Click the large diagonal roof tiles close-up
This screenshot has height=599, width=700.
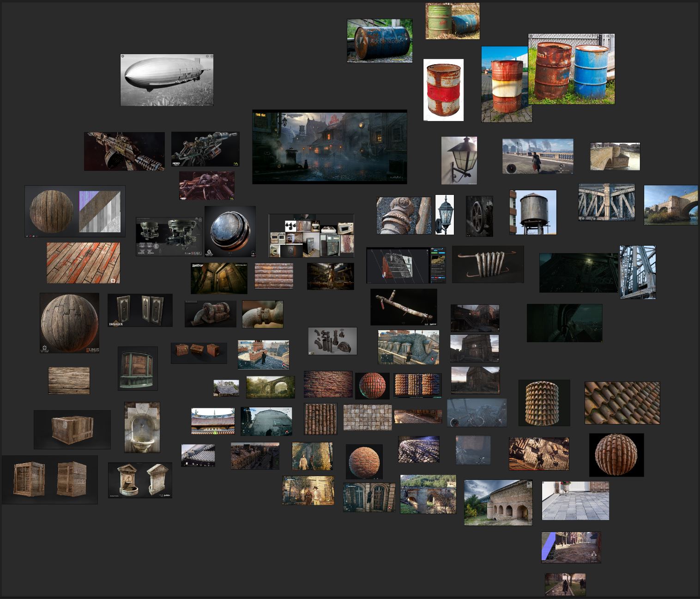click(x=622, y=403)
